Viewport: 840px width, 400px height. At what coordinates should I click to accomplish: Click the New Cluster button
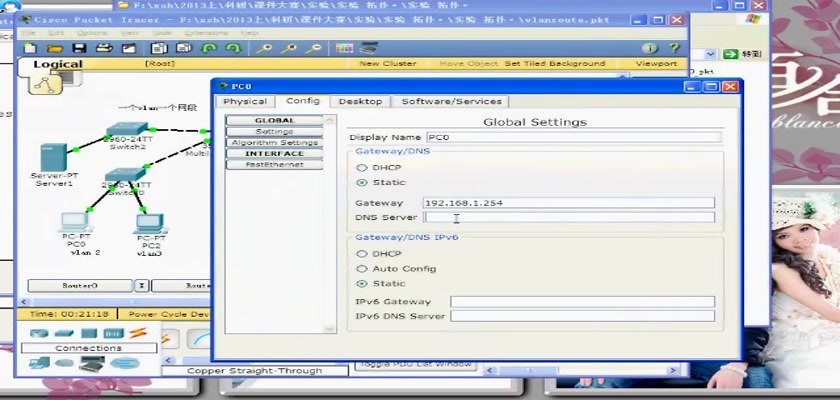click(x=387, y=63)
